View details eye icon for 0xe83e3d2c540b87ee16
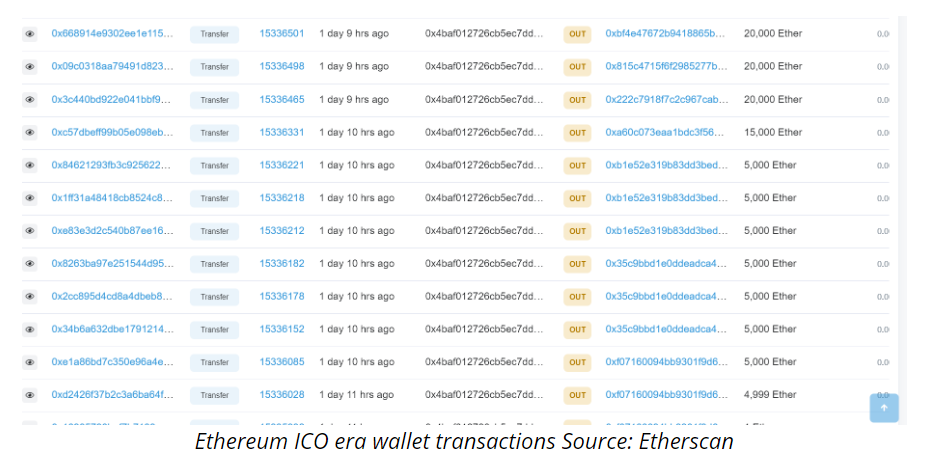 coord(30,231)
